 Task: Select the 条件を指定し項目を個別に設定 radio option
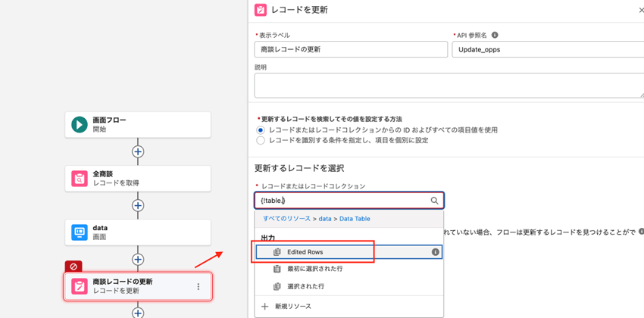point(261,140)
